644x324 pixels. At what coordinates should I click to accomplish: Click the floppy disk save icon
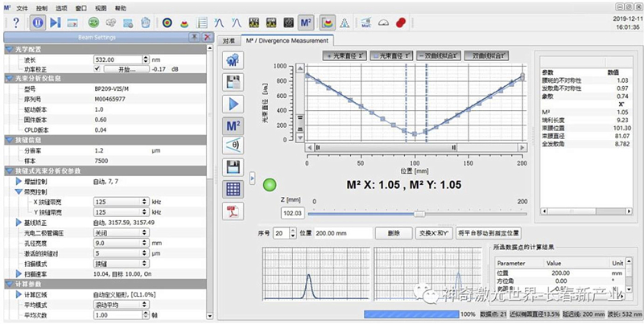pyautogui.click(x=233, y=167)
